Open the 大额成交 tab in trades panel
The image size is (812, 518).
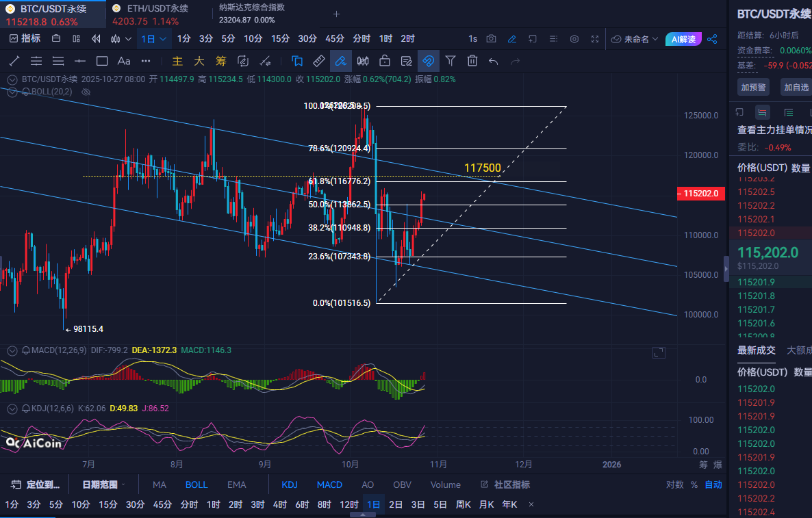tap(798, 350)
